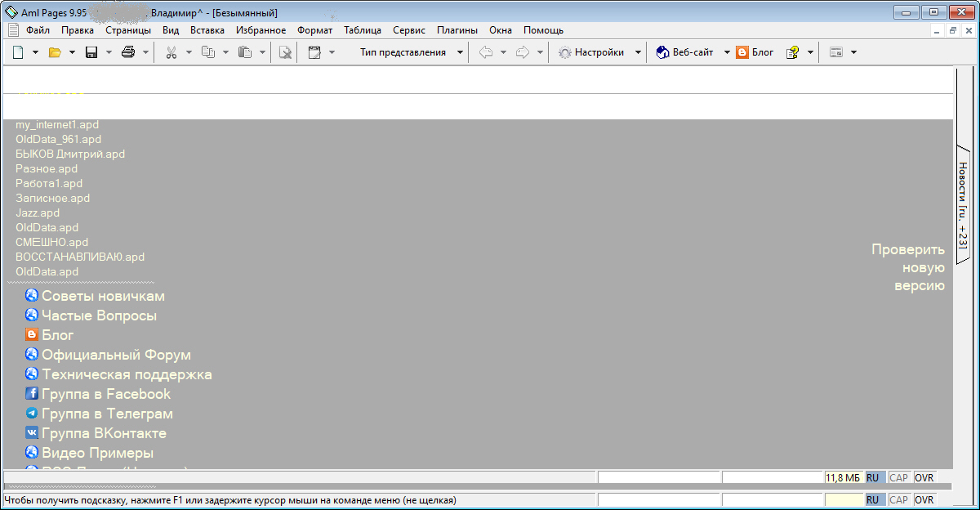Image resolution: width=980 pixels, height=510 pixels.
Task: Open the Новости side tab
Action: [x=964, y=205]
